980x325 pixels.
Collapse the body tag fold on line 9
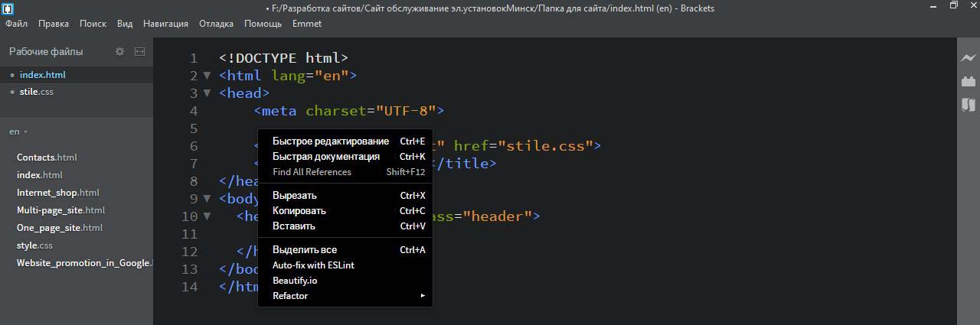click(207, 199)
